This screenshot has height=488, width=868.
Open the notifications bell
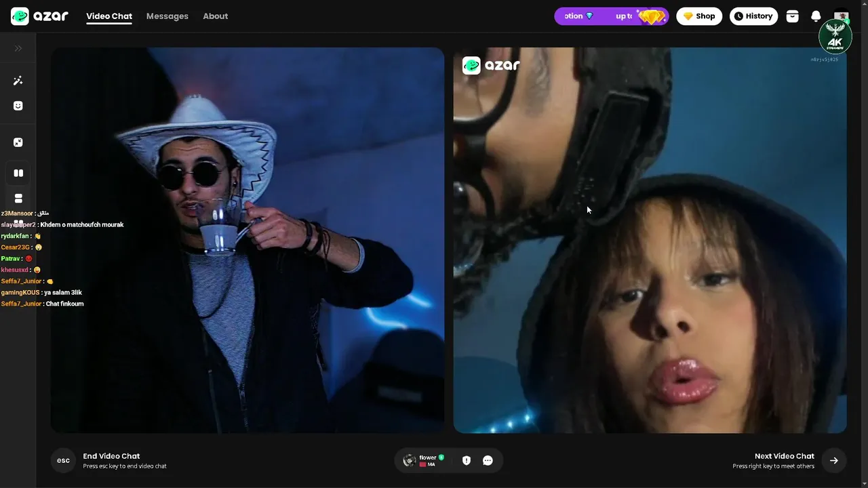(816, 16)
